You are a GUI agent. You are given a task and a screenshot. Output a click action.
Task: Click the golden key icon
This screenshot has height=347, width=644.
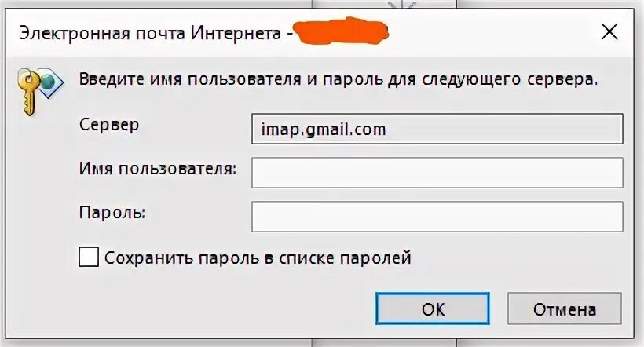click(x=28, y=92)
